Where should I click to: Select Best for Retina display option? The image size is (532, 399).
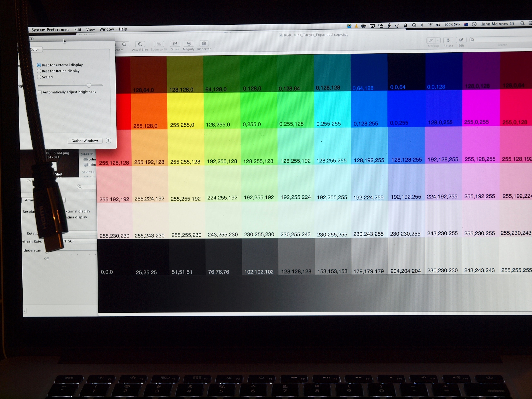(39, 71)
